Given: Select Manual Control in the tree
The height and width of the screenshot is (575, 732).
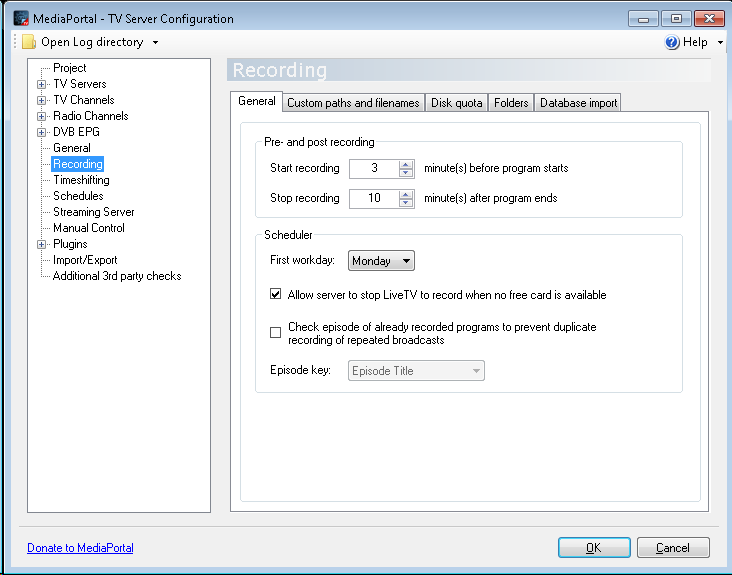Looking at the screenshot, I should [89, 228].
